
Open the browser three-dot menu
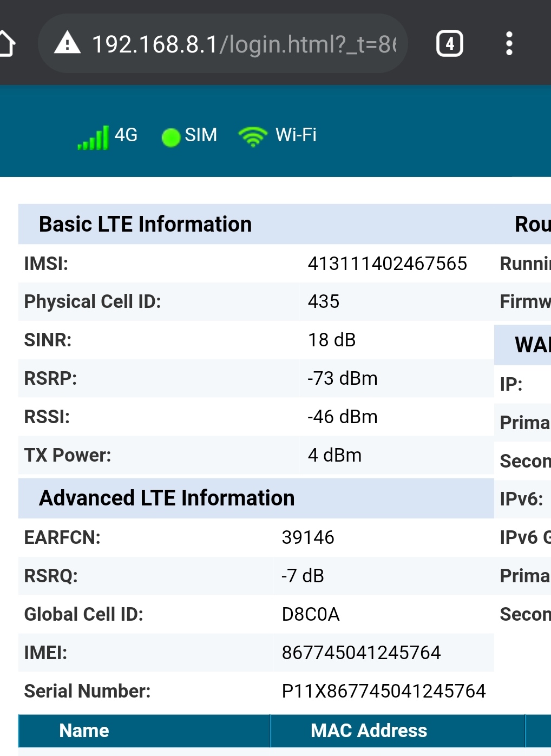click(x=509, y=44)
